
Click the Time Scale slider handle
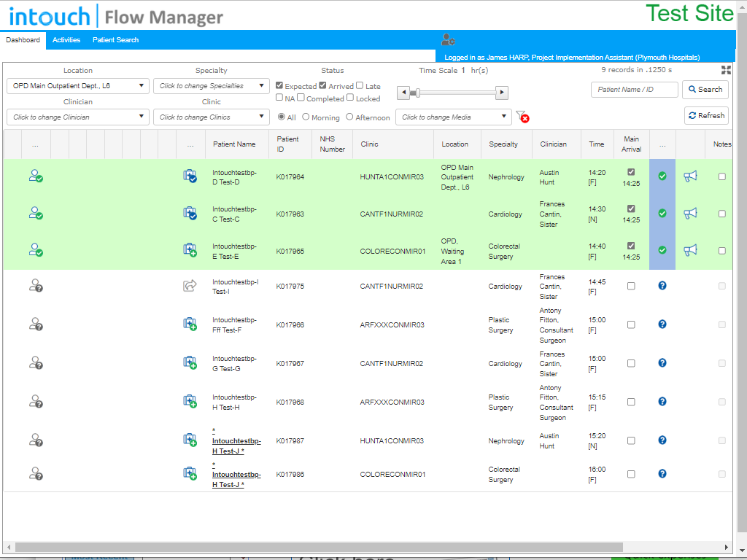click(418, 93)
